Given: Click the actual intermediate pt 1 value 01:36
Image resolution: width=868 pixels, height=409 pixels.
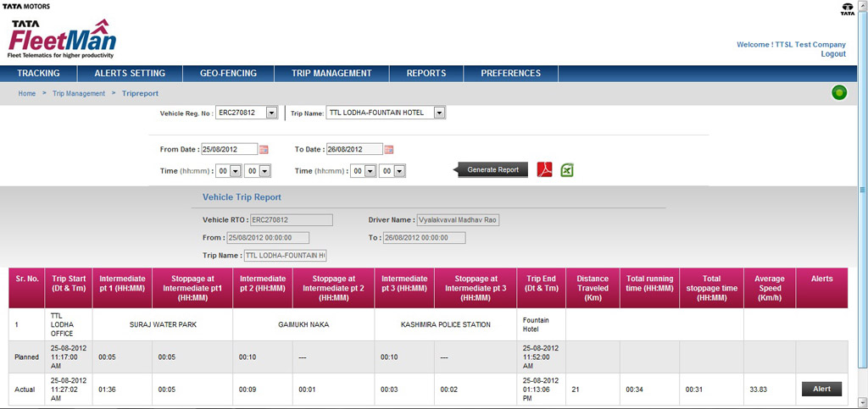Looking at the screenshot, I should point(107,390).
